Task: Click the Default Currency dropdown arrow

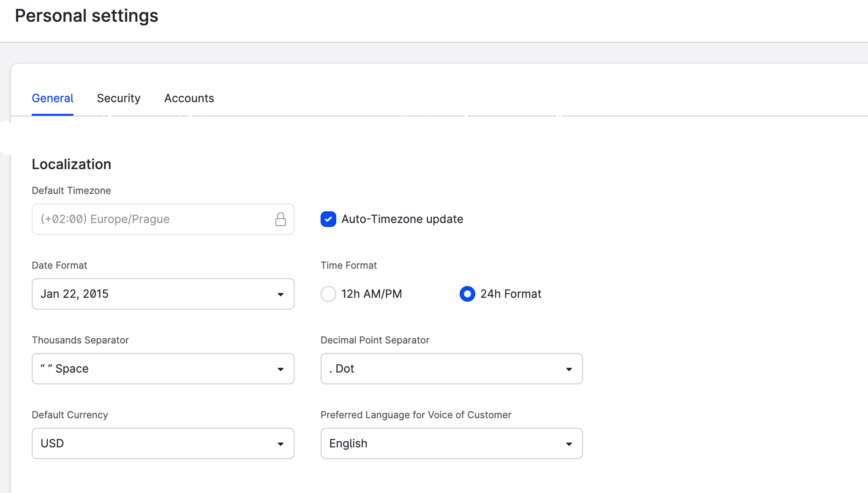Action: tap(281, 443)
